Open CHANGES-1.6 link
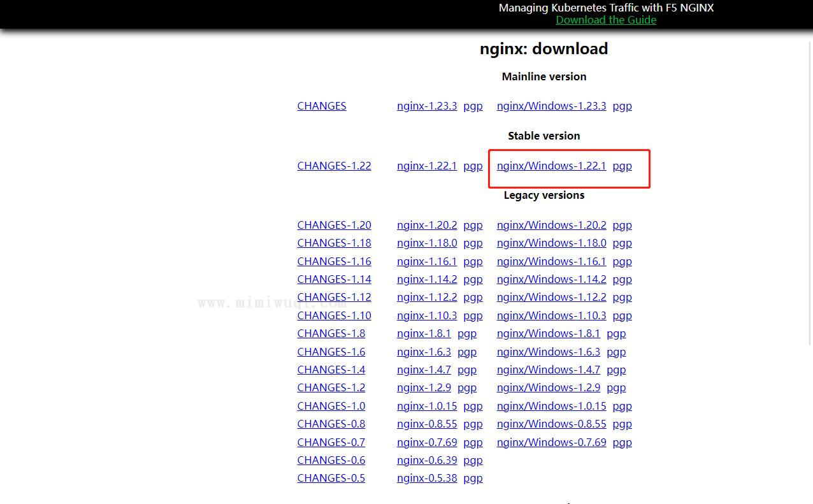Image resolution: width=813 pixels, height=504 pixels. [331, 352]
